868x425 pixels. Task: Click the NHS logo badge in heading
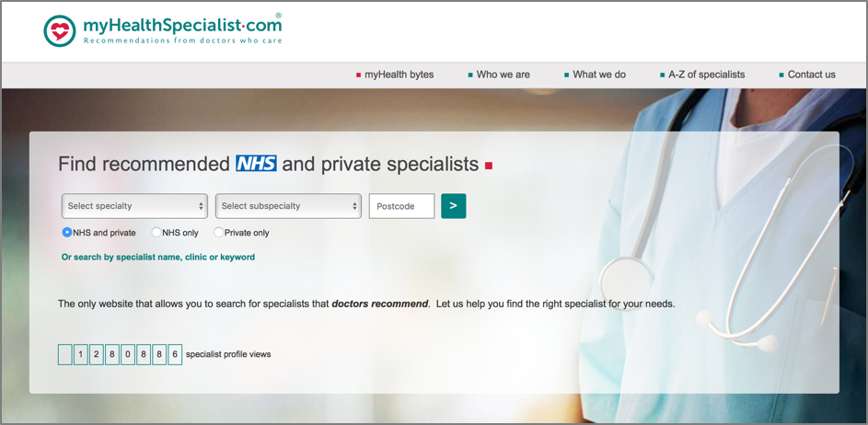(x=256, y=163)
